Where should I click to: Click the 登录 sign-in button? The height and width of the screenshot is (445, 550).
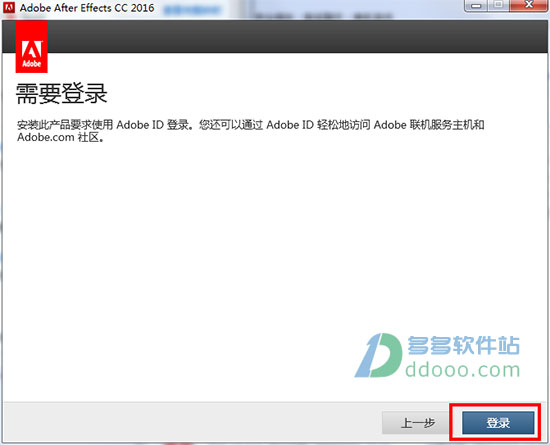(x=498, y=423)
